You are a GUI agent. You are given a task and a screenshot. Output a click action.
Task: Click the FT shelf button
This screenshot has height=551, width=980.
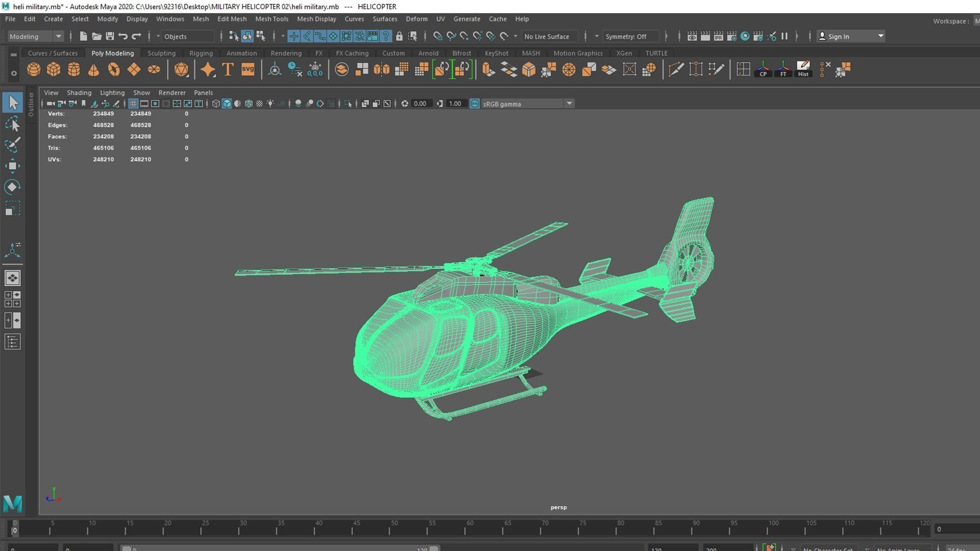pos(783,69)
